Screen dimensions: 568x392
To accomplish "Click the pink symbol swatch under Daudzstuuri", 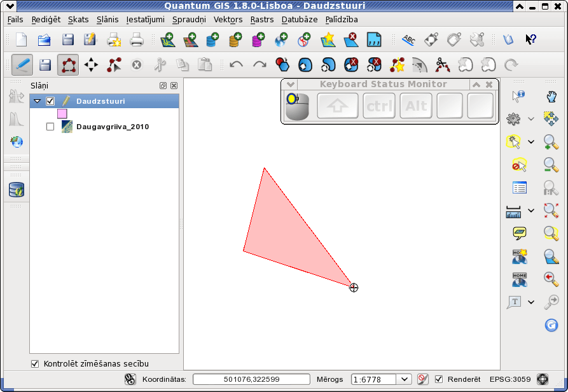I will point(62,114).
